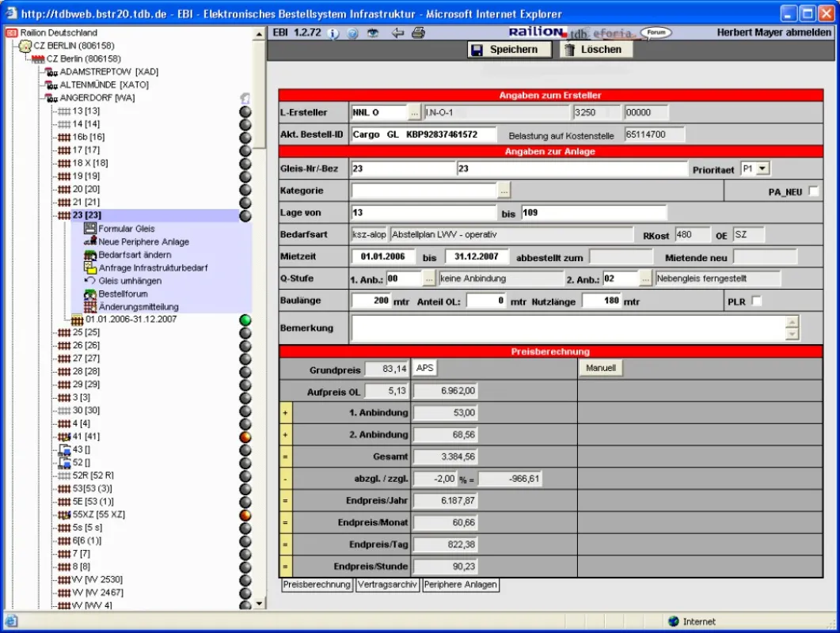
Task: Click the Neue Periphere Anlage icon
Action: pos(90,242)
